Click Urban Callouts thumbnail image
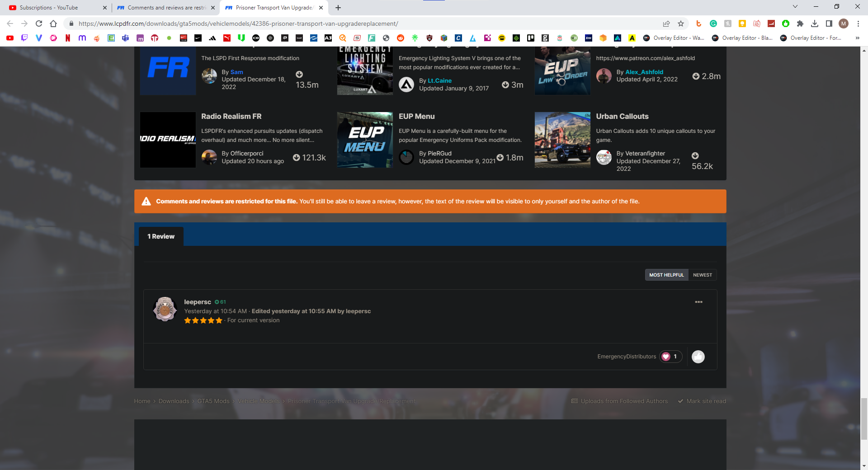868x470 pixels. 562,140
